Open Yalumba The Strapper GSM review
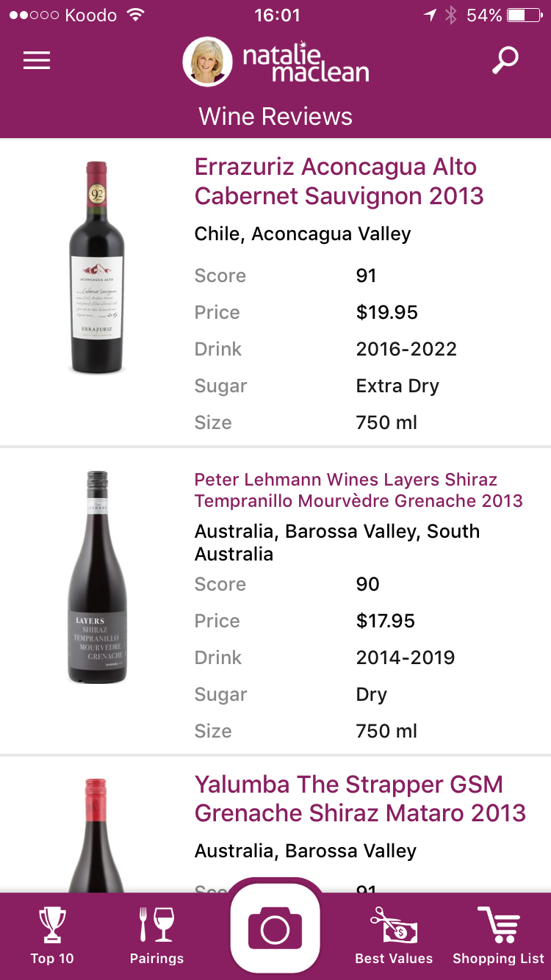 pos(360,799)
